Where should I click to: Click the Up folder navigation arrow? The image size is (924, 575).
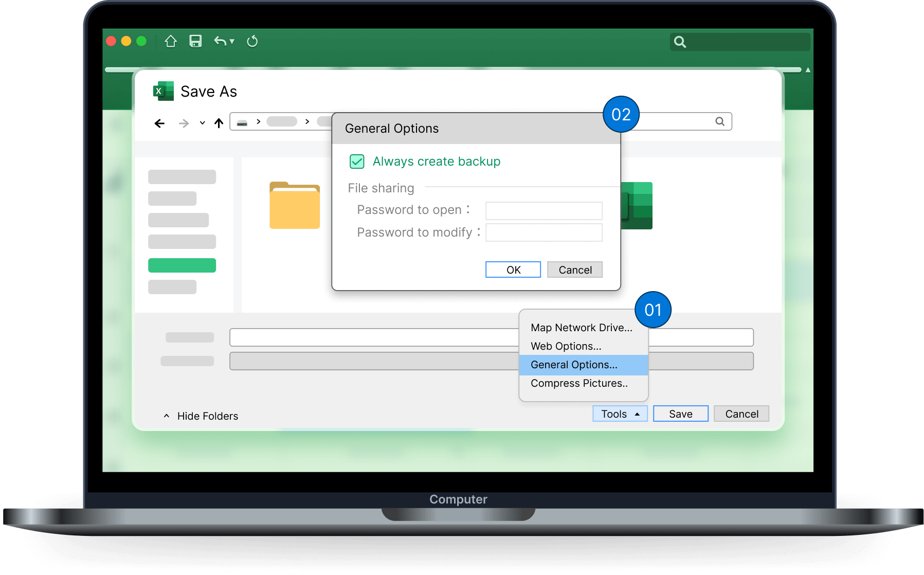218,123
